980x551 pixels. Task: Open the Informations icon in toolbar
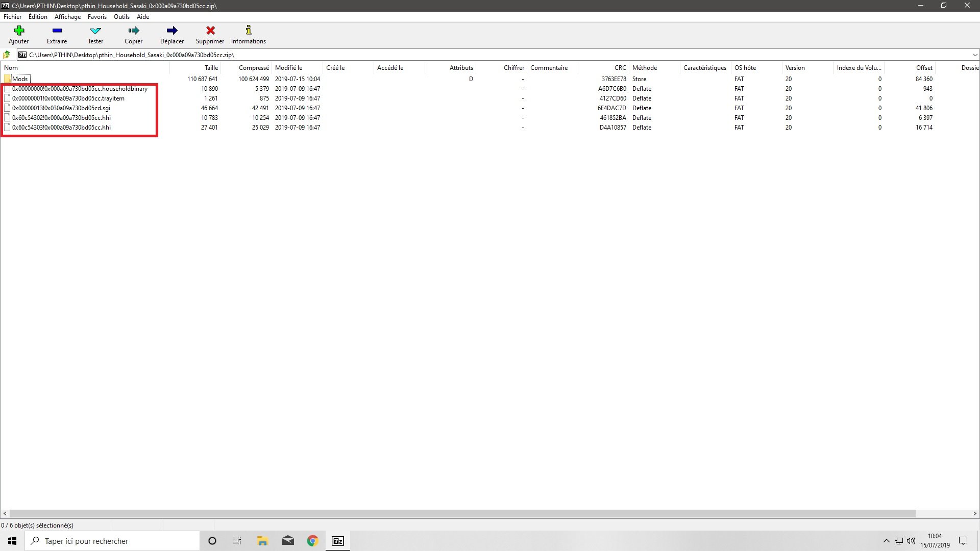point(249,31)
